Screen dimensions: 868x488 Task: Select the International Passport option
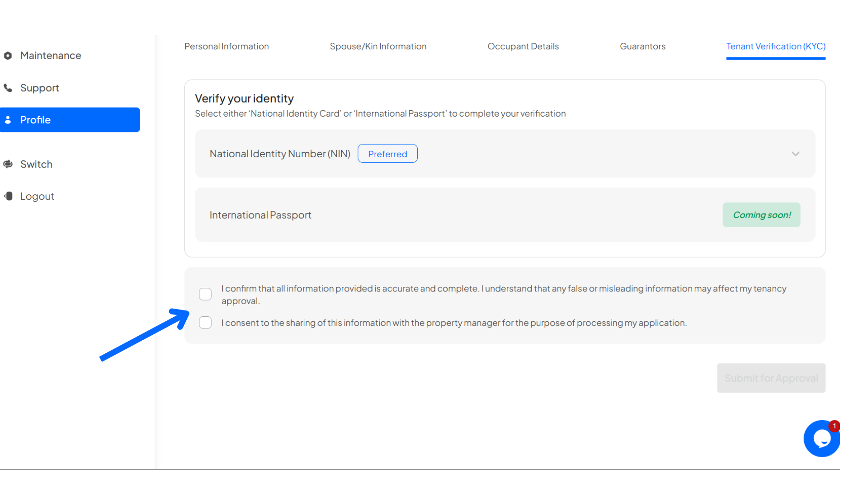click(260, 215)
